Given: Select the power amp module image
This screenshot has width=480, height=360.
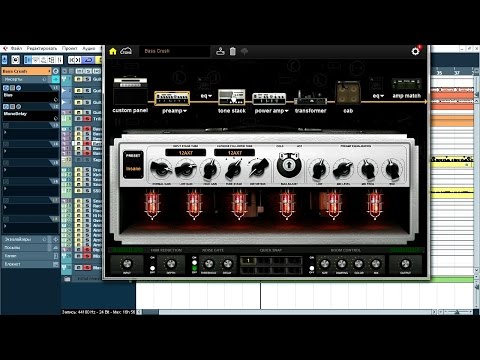Looking at the screenshot, I should pos(269,99).
